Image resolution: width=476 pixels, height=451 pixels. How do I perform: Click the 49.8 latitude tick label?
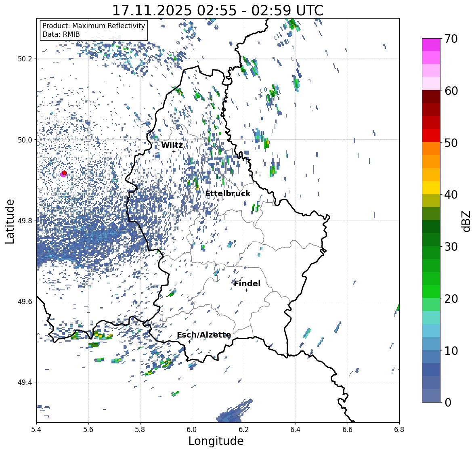(25, 220)
